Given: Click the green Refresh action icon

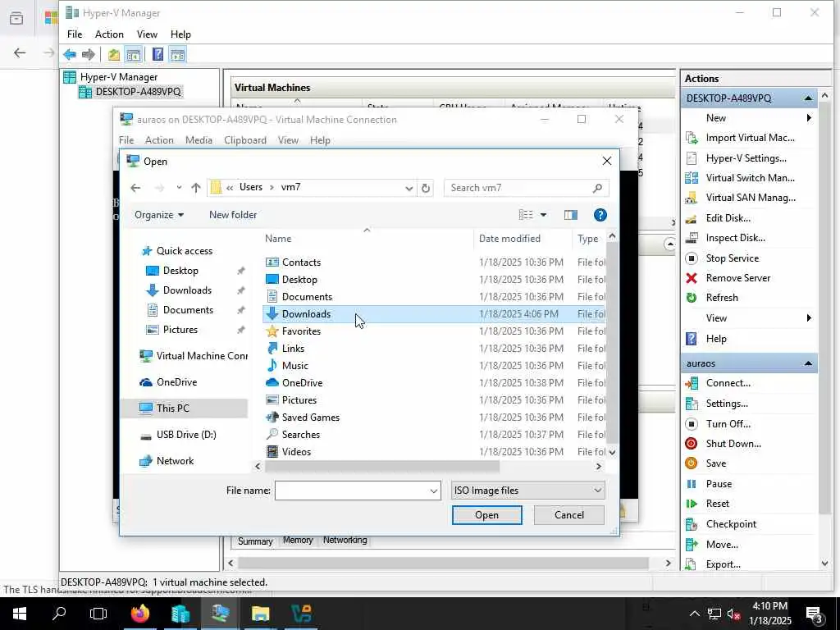Looking at the screenshot, I should pos(692,298).
